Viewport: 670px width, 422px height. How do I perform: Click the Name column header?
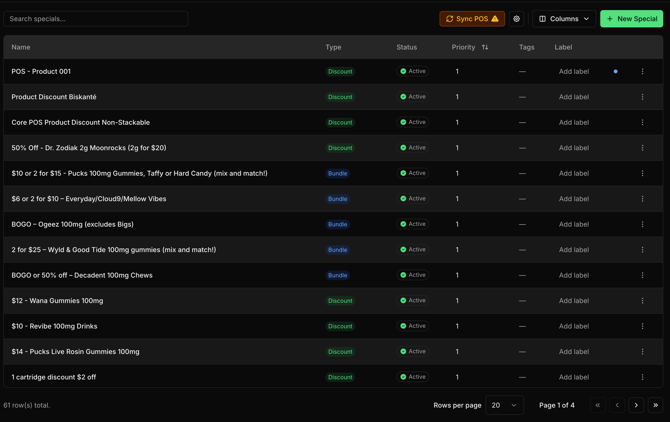(x=21, y=47)
